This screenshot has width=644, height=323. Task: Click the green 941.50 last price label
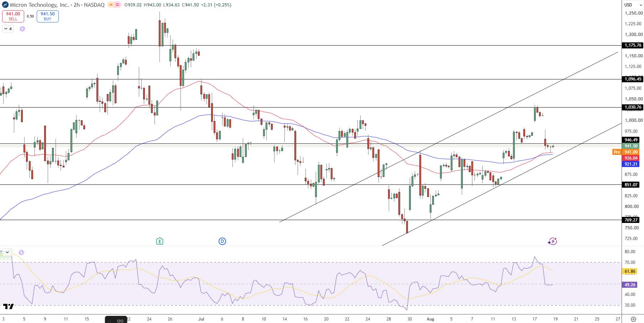click(631, 146)
